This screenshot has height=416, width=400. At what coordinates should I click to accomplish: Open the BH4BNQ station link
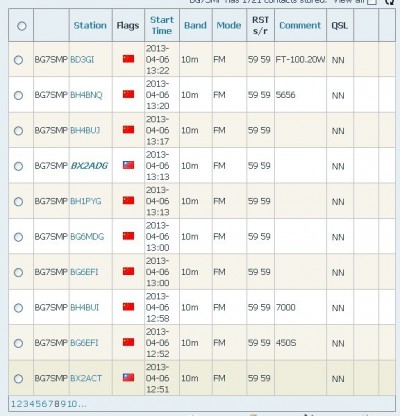86,95
